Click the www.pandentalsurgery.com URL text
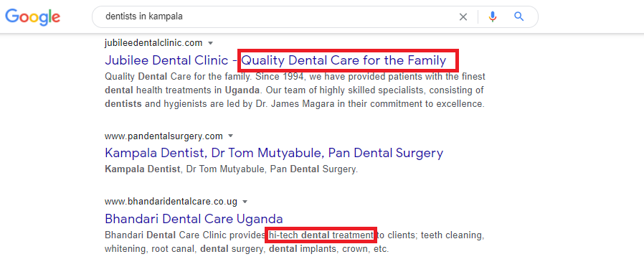 [x=164, y=136]
